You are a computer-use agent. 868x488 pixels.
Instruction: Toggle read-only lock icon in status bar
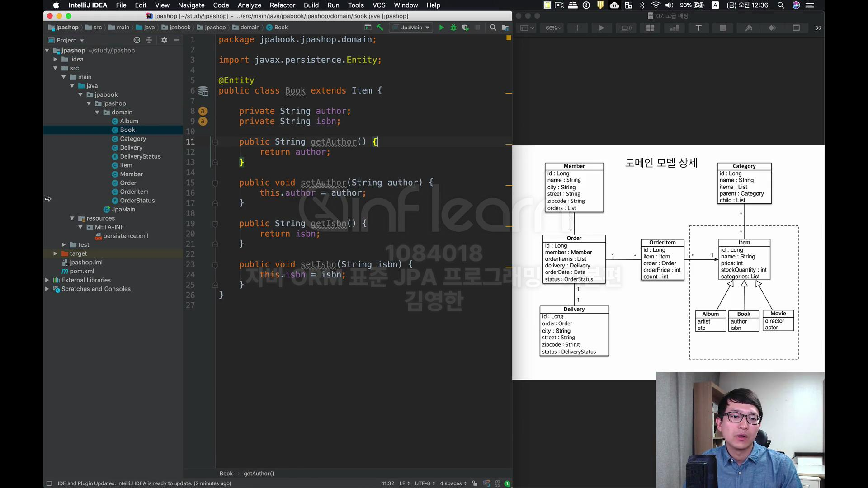475,483
